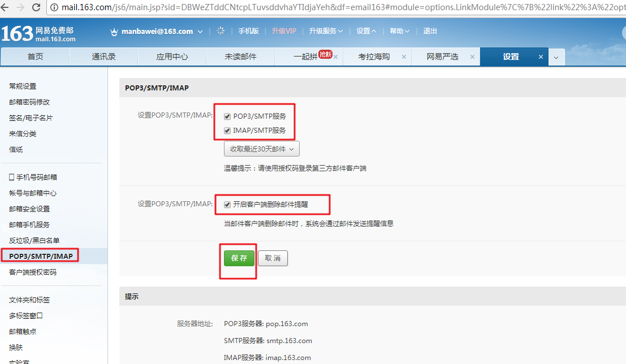Click the browser address bar URL

(x=339, y=7)
